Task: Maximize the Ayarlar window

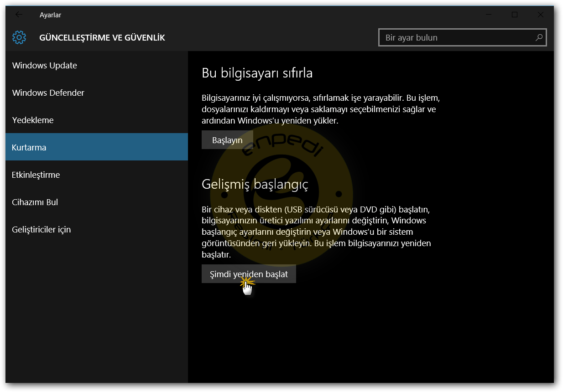Action: pos(515,15)
